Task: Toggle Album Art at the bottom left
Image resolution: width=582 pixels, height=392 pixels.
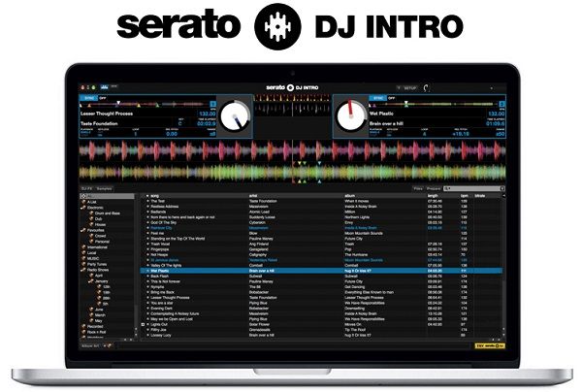Action: [x=90, y=345]
